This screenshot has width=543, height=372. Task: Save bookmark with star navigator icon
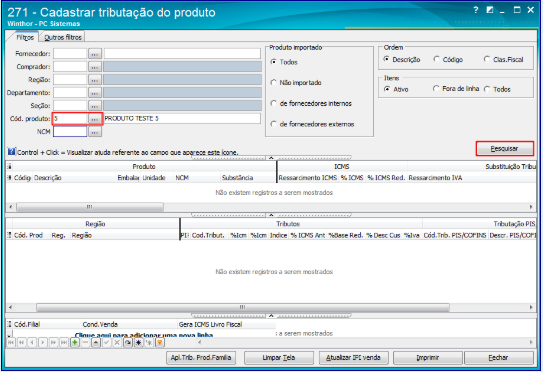139,343
